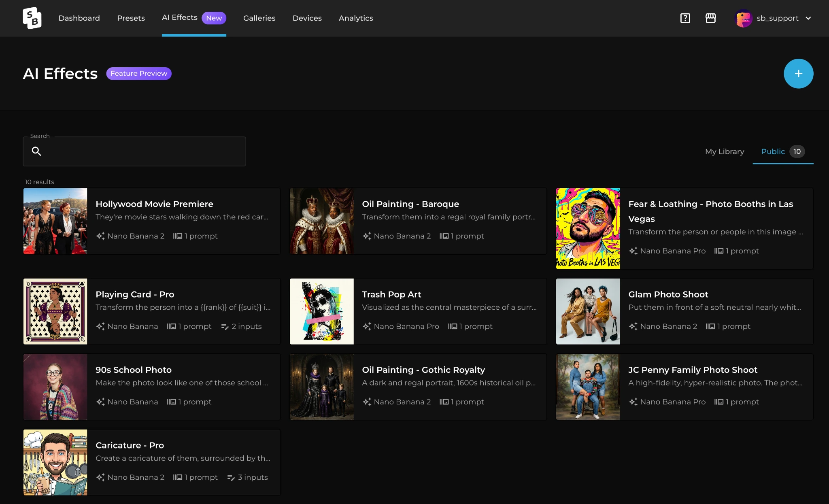Click prompt icon on Hollywood Movie Premiere card
This screenshot has width=829, height=504.
pyautogui.click(x=177, y=236)
